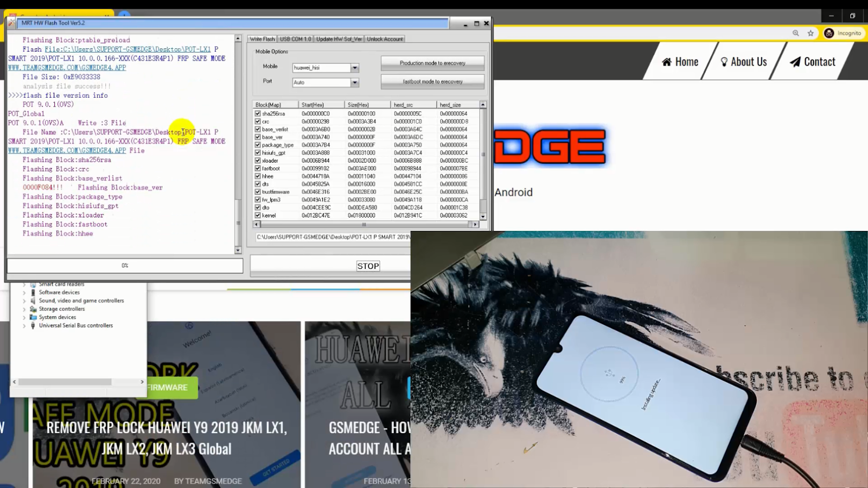Open the BY TEAMGSMEDGE author link
Image resolution: width=868 pixels, height=488 pixels.
tap(208, 481)
